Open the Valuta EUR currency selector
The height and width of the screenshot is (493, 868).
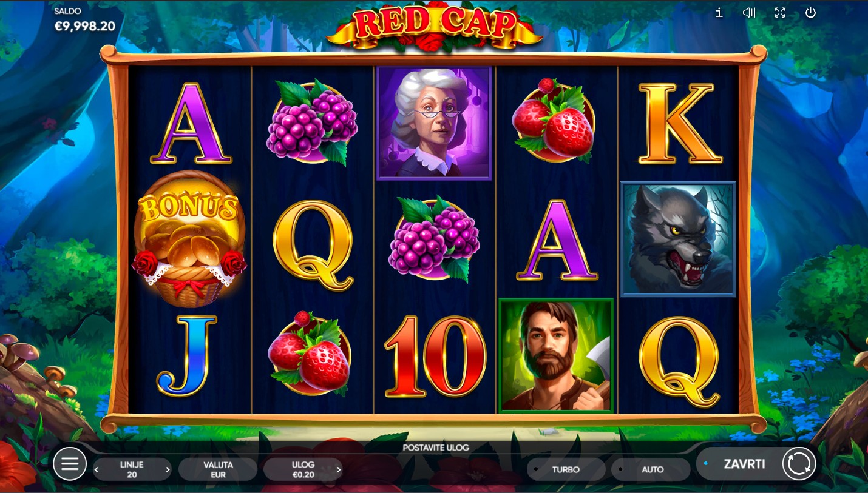(218, 469)
